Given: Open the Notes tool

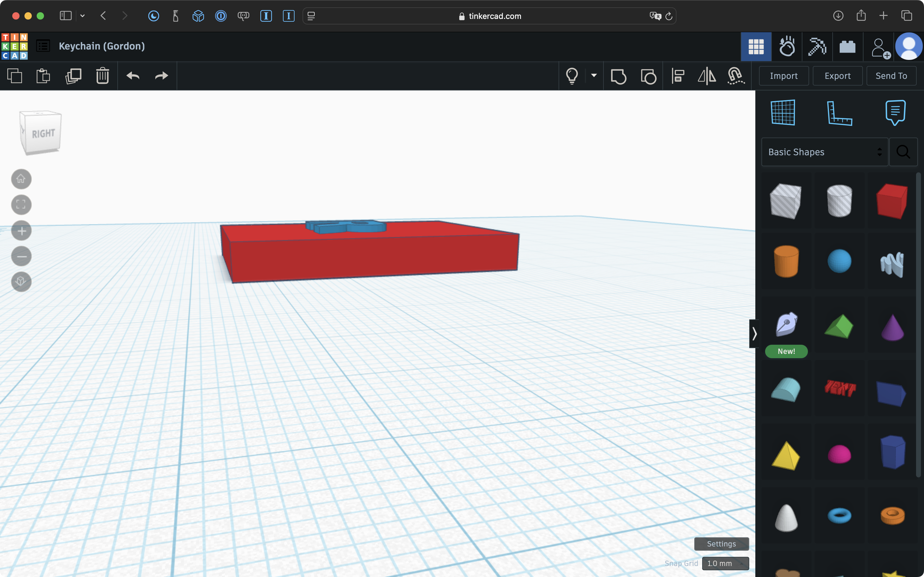Looking at the screenshot, I should point(895,113).
